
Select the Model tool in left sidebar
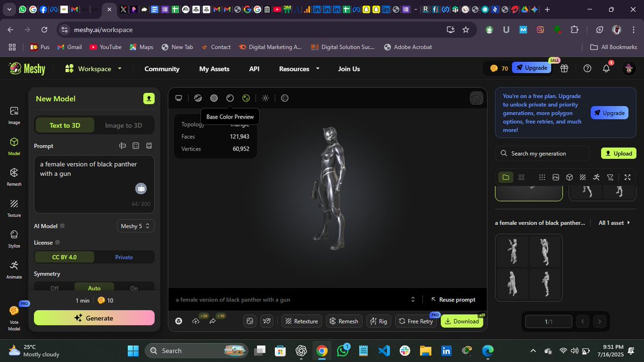(14, 146)
